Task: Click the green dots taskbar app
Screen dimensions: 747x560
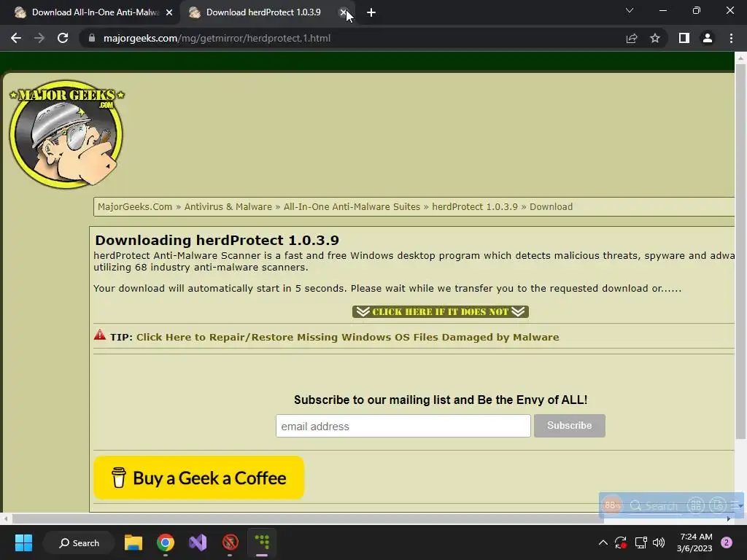Action: tap(262, 542)
